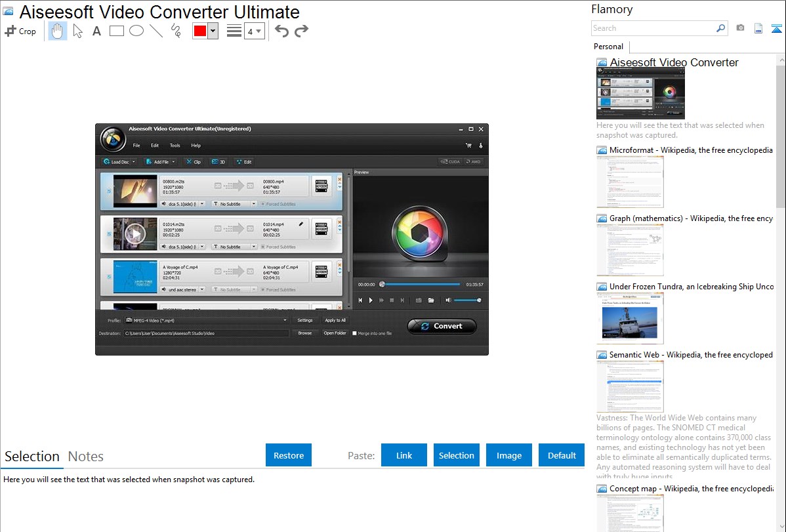Click the Image paste button
Viewport: 786px width, 532px height.
click(x=509, y=455)
